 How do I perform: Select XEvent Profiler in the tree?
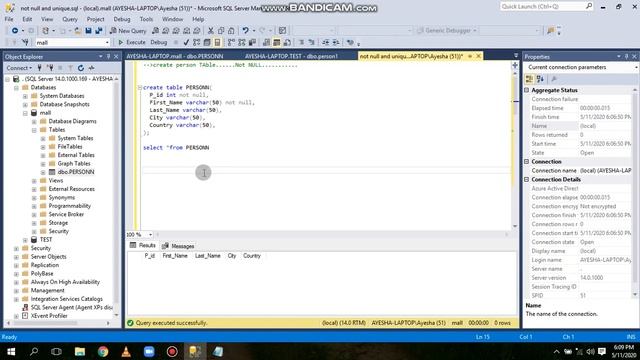pyautogui.click(x=49, y=316)
